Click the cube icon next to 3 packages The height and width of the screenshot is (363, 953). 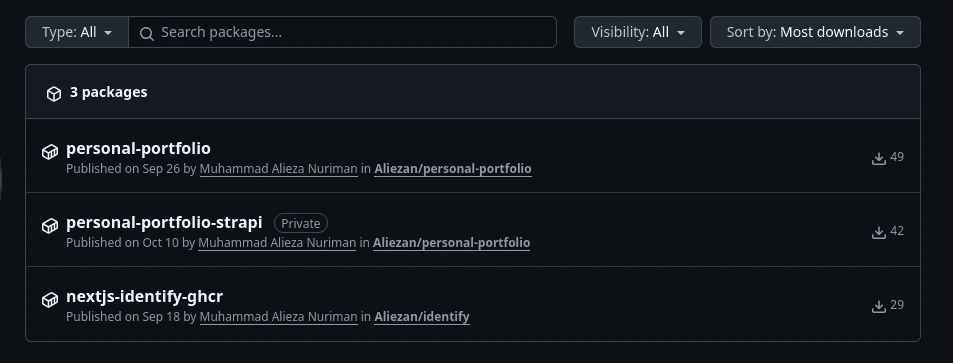click(54, 94)
